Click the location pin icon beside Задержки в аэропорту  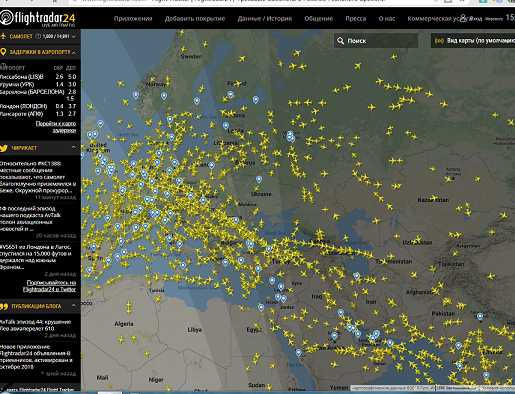coord(3,52)
